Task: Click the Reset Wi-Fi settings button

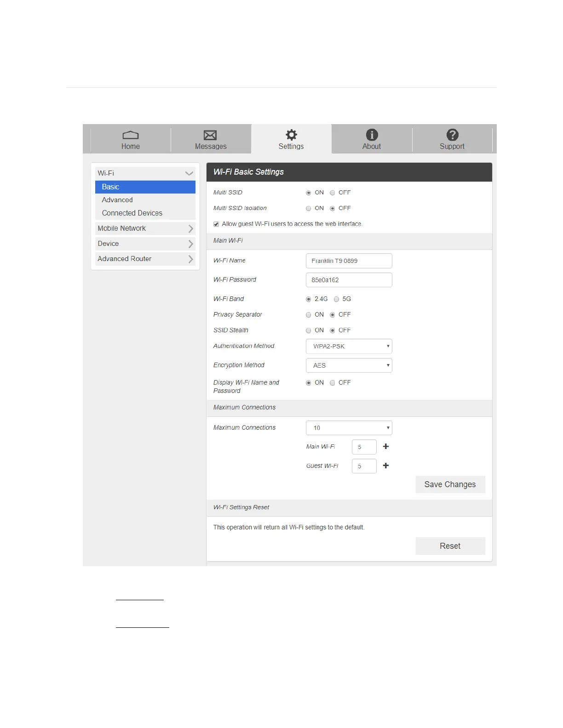Action: [450, 546]
